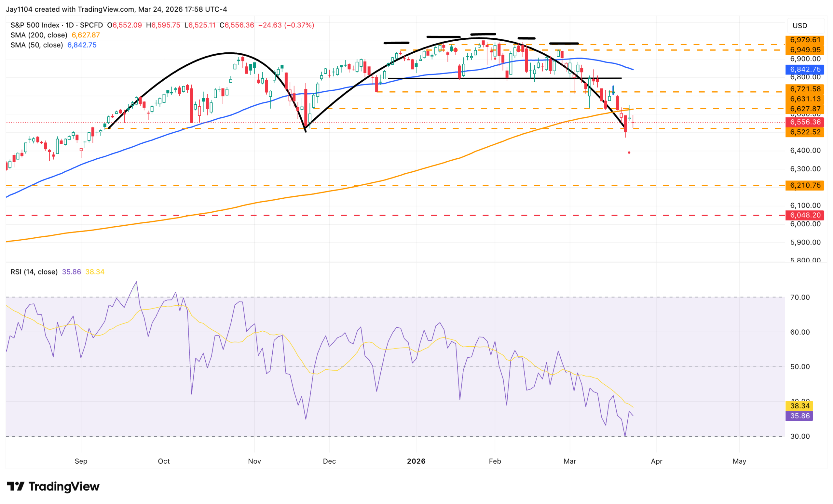Click the 6,522.52 orange price label
Viewport: 833px width, 504px height.
coord(805,132)
